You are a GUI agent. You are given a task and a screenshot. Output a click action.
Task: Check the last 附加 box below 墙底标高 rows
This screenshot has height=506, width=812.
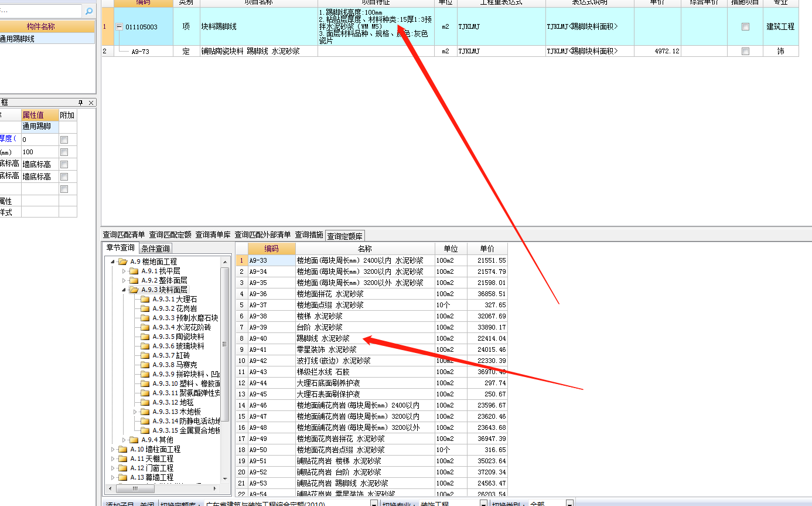64,189
